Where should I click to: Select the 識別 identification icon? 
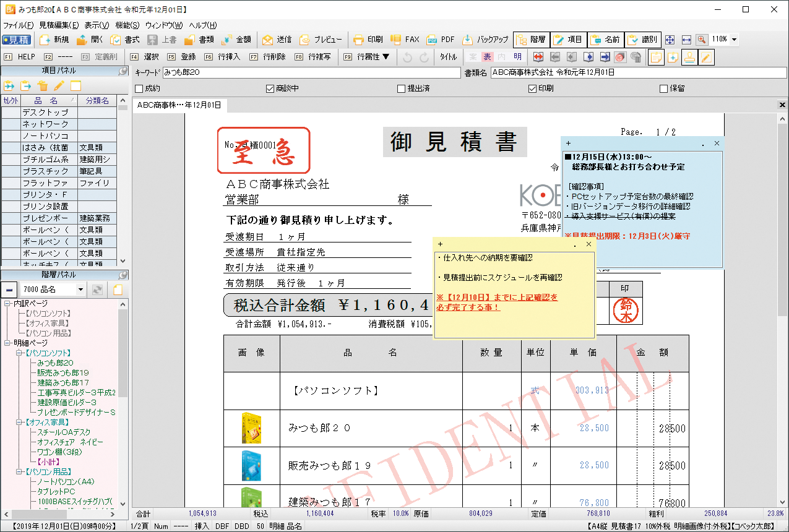[x=643, y=39]
